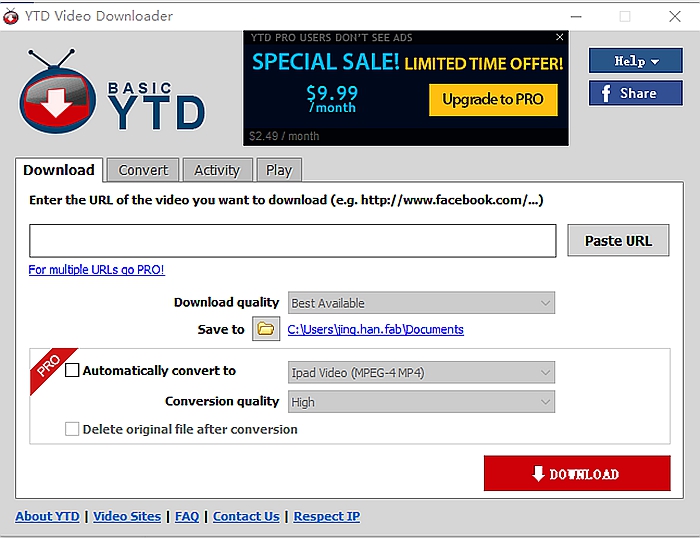Click the YTD title bar app icon
Screen dimensions: 700x538
click(10, 17)
